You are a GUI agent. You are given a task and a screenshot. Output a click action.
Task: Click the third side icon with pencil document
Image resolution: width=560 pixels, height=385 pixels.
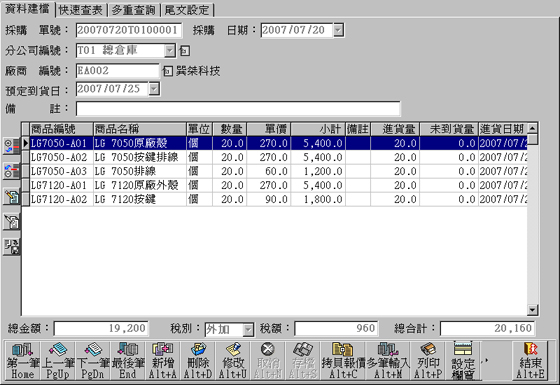(11, 196)
